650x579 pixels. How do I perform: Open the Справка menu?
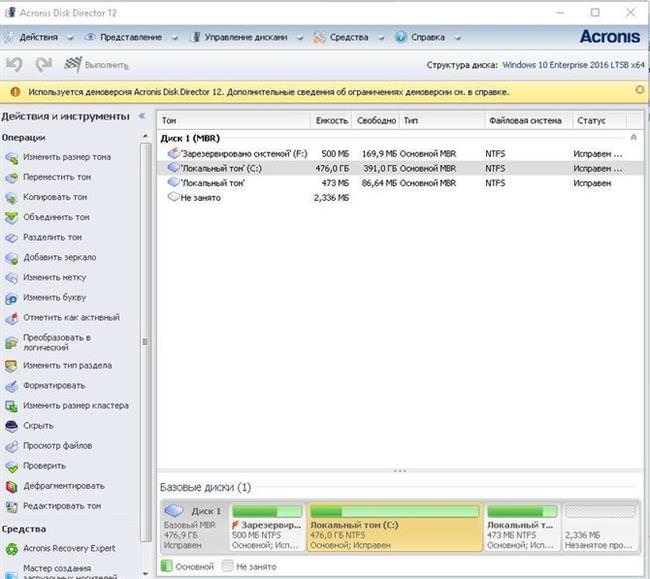click(x=427, y=37)
